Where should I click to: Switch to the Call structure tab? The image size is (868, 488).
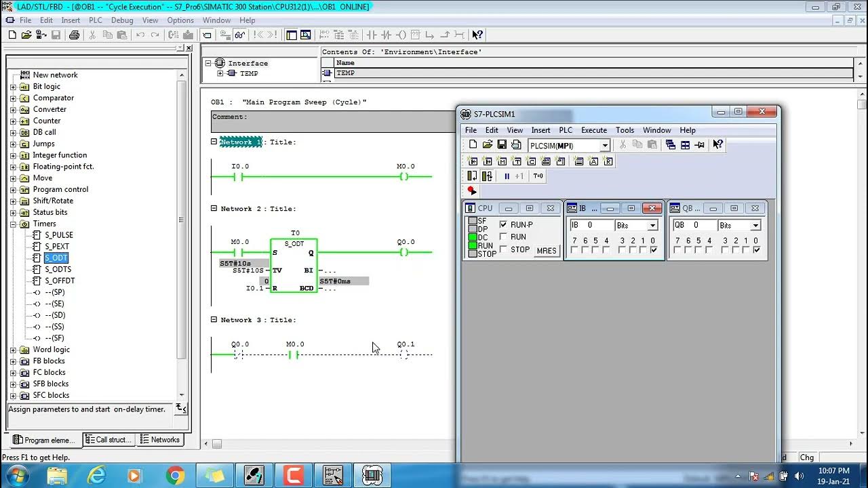pyautogui.click(x=108, y=440)
